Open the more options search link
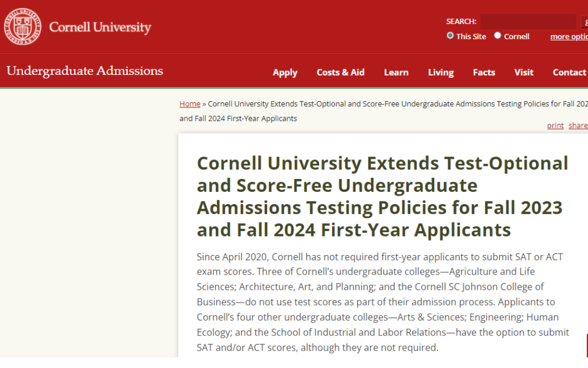This screenshot has height=368, width=588. click(568, 37)
